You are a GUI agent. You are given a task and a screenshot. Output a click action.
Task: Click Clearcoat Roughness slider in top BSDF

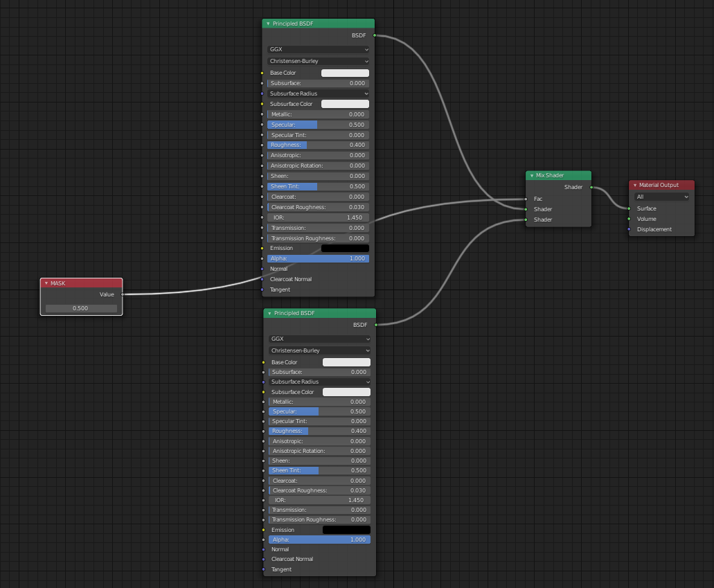(x=319, y=207)
